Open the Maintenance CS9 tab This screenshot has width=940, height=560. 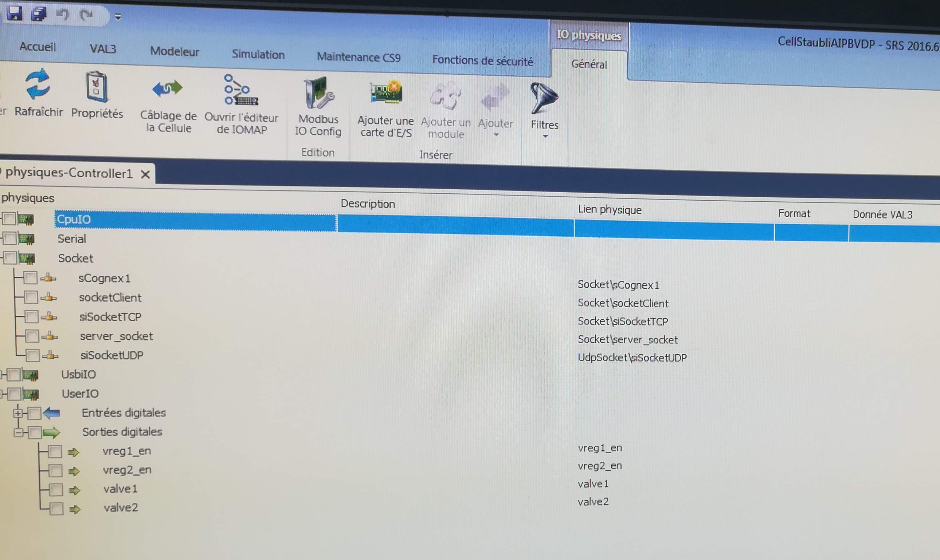(358, 58)
